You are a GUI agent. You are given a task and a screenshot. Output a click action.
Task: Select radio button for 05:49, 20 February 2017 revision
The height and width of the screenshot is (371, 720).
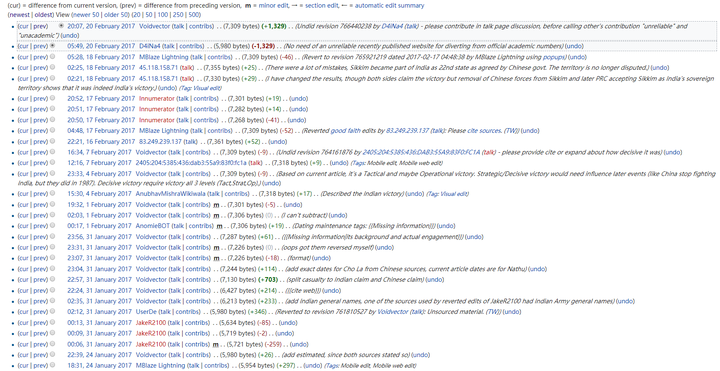click(52, 46)
